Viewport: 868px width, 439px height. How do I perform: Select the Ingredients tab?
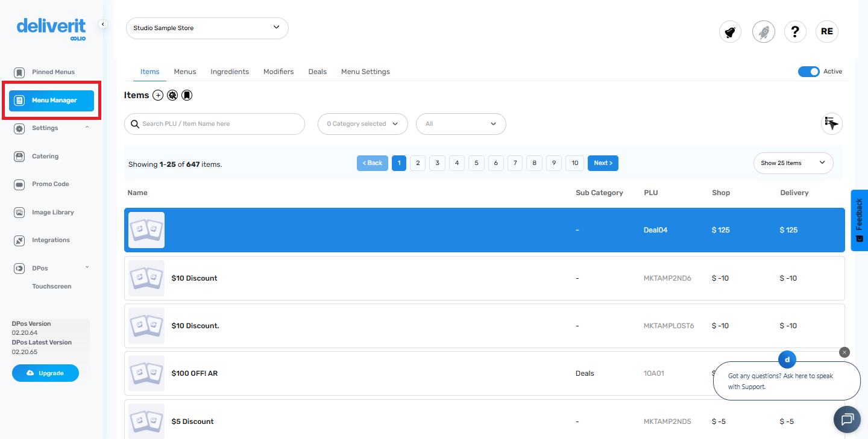click(230, 71)
